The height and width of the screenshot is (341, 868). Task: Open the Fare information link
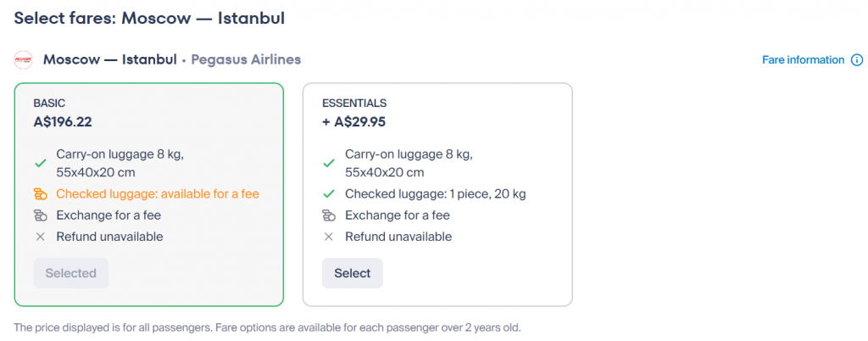point(803,60)
